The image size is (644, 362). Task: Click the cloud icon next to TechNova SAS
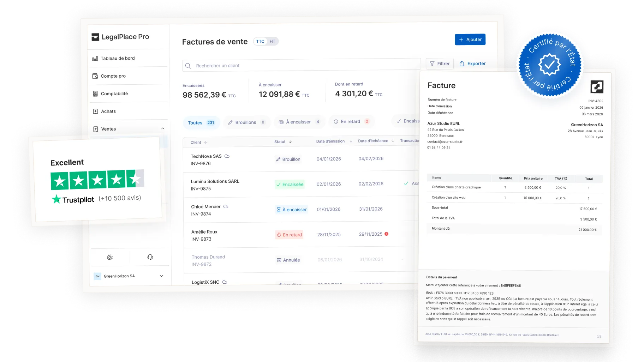[x=227, y=156]
